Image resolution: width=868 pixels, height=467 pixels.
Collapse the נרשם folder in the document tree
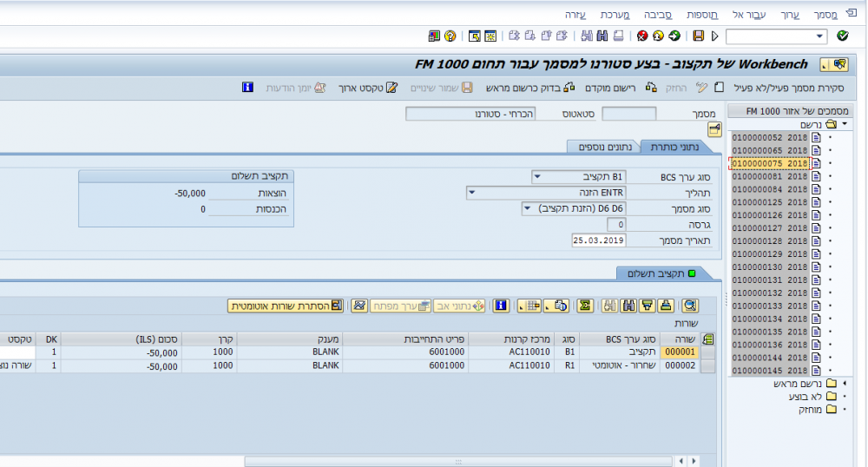tap(845, 124)
